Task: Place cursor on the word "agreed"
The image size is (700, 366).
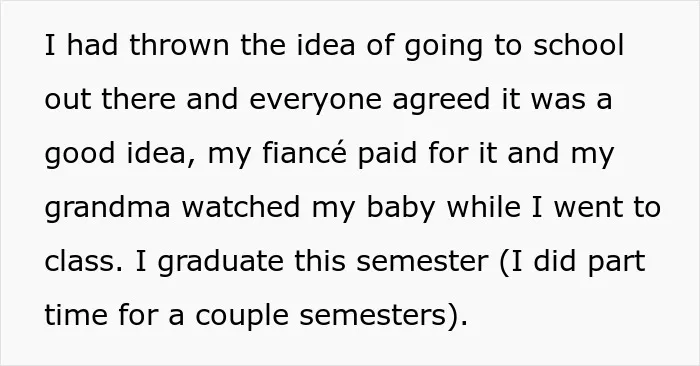Action: pos(441,100)
